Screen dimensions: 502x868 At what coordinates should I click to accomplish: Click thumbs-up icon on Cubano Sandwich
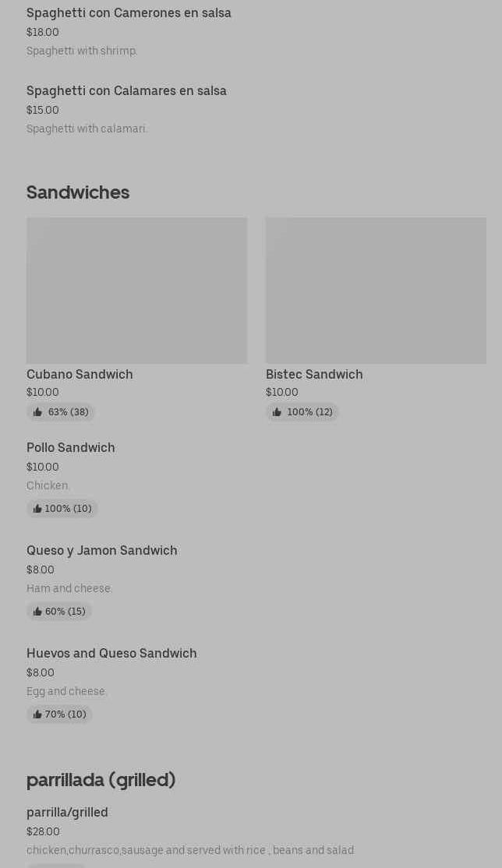coord(37,412)
